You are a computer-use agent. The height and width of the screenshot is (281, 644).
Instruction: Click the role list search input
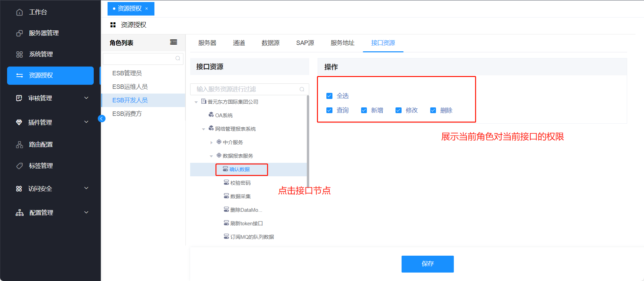143,58
